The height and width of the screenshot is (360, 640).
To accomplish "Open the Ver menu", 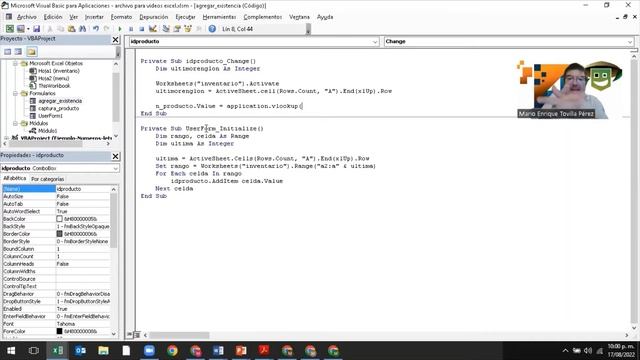I will coord(73,17).
